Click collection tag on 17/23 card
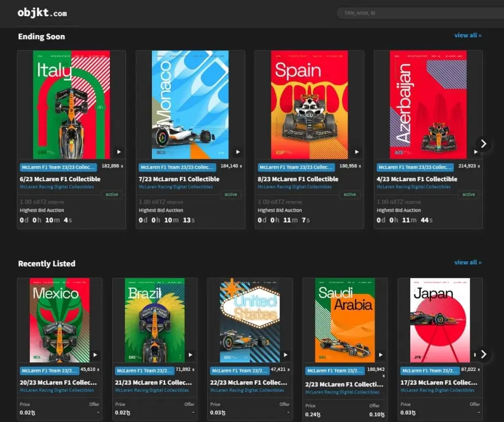The image size is (504, 422). [430, 371]
